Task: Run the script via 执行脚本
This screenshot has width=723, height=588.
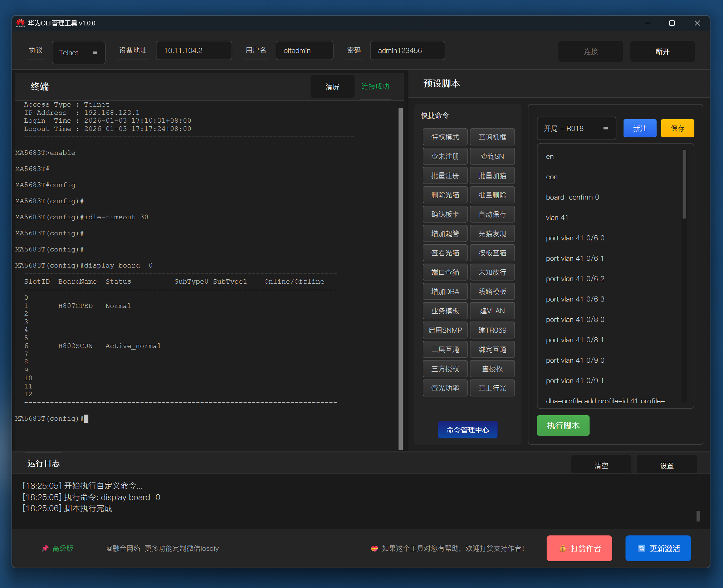Action: [563, 426]
